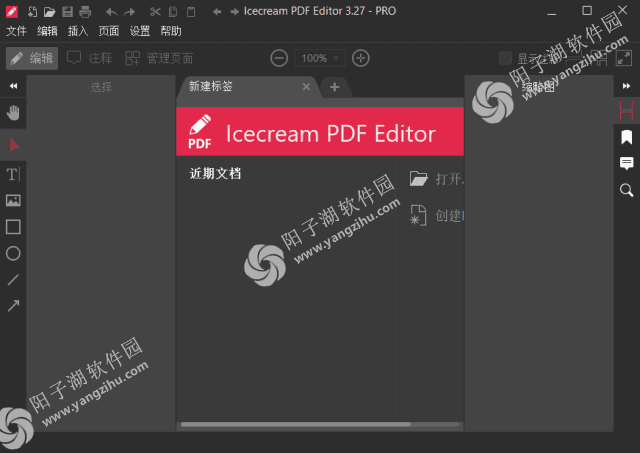The width and height of the screenshot is (640, 453).
Task: Switch to 管理页面 manage pages mode
Action: click(x=159, y=58)
